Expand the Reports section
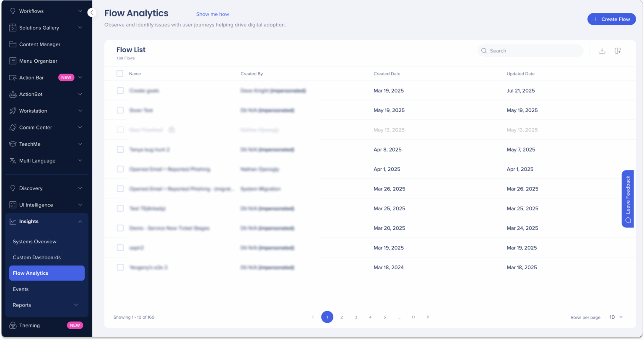Image resolution: width=644 pixels, height=340 pixels. [x=75, y=305]
